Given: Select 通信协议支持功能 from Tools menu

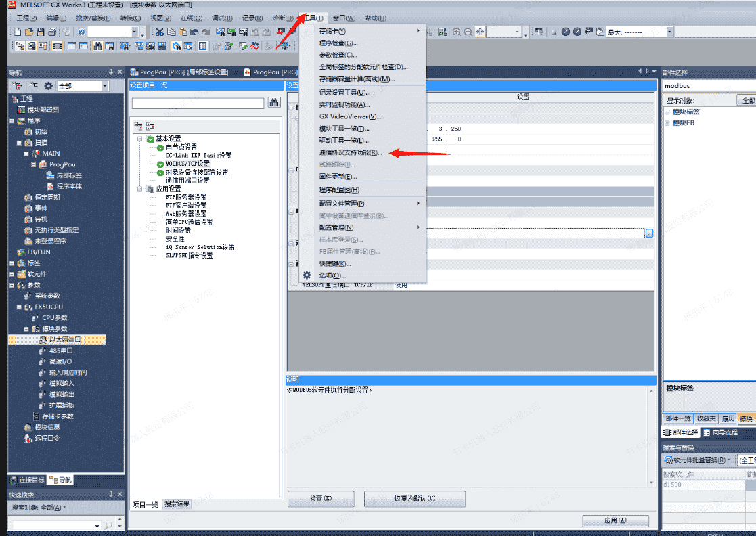Looking at the screenshot, I should [351, 152].
